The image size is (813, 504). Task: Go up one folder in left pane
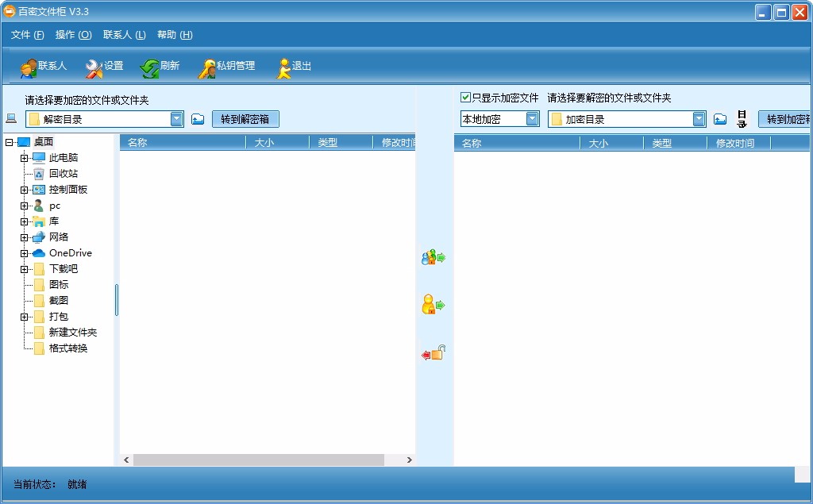pos(198,119)
